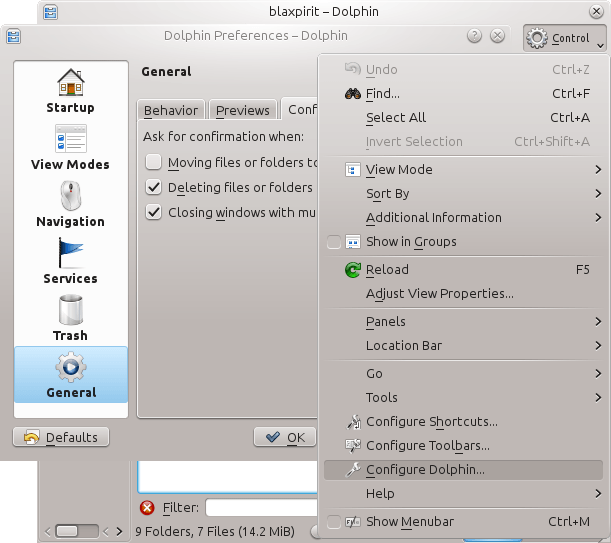Expand the View Mode submenu arrow
Image resolution: width=611 pixels, height=543 pixels.
click(x=598, y=170)
